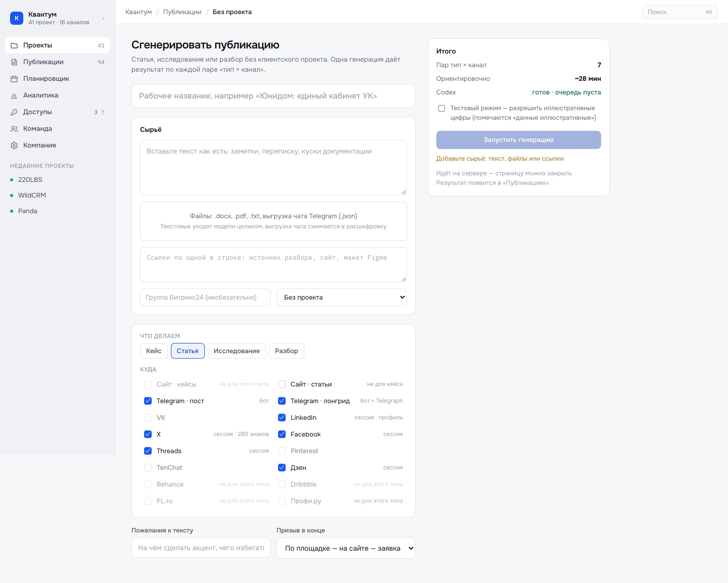Click the Доступы key icon
Viewport: 728px width, 583px height.
[14, 112]
